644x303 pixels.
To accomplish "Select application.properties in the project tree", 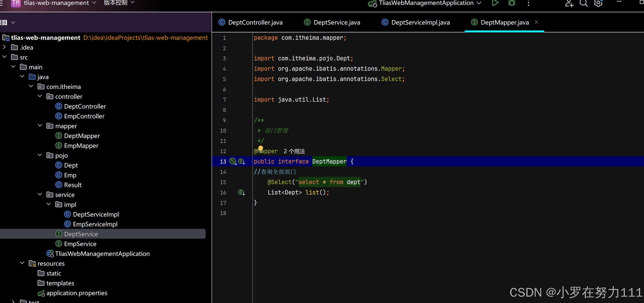I will pyautogui.click(x=76, y=293).
